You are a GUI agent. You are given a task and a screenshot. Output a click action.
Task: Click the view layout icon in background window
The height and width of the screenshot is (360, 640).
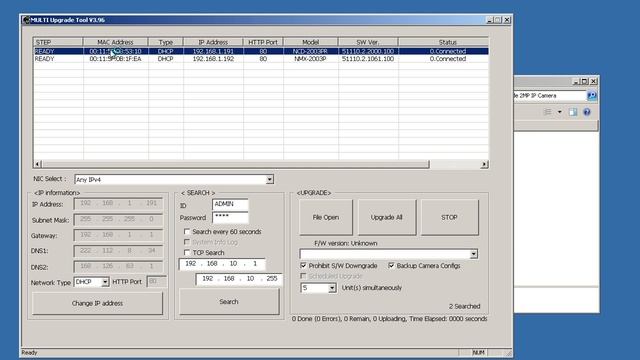tap(548, 112)
